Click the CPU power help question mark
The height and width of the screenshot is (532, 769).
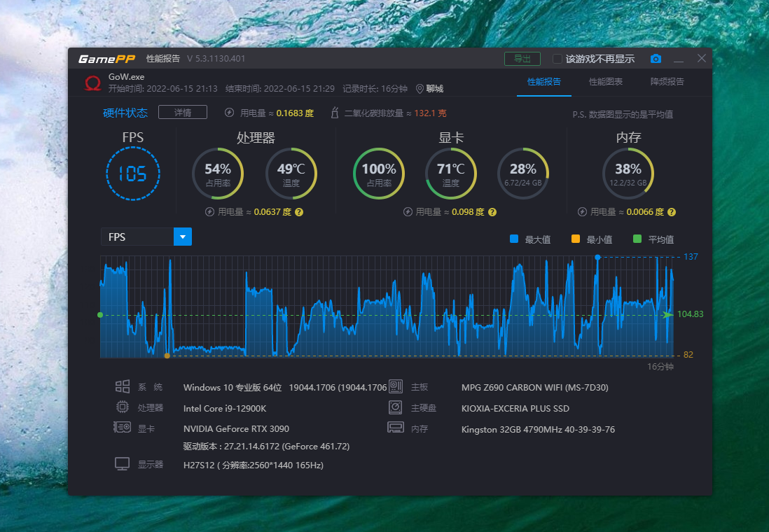click(299, 212)
